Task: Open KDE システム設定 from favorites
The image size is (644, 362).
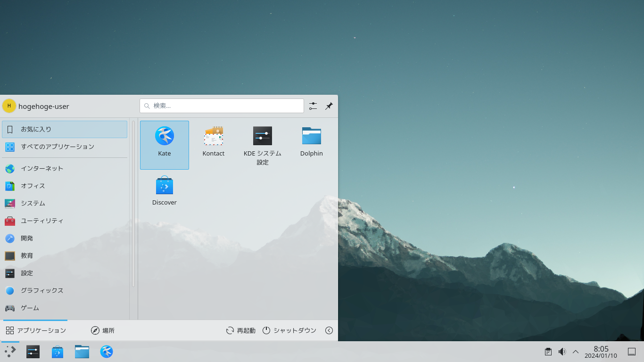Action: pyautogui.click(x=263, y=145)
